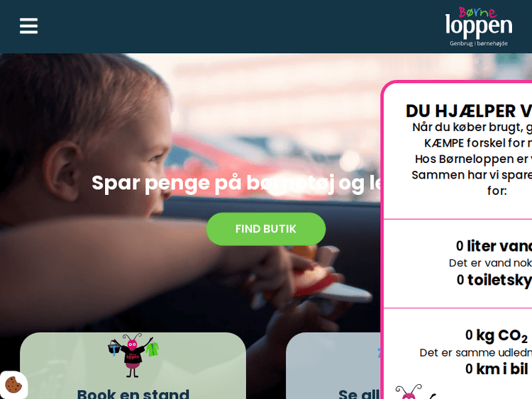Click the 'Det er vand nok' description
The width and height of the screenshot is (532, 399).
(x=490, y=263)
